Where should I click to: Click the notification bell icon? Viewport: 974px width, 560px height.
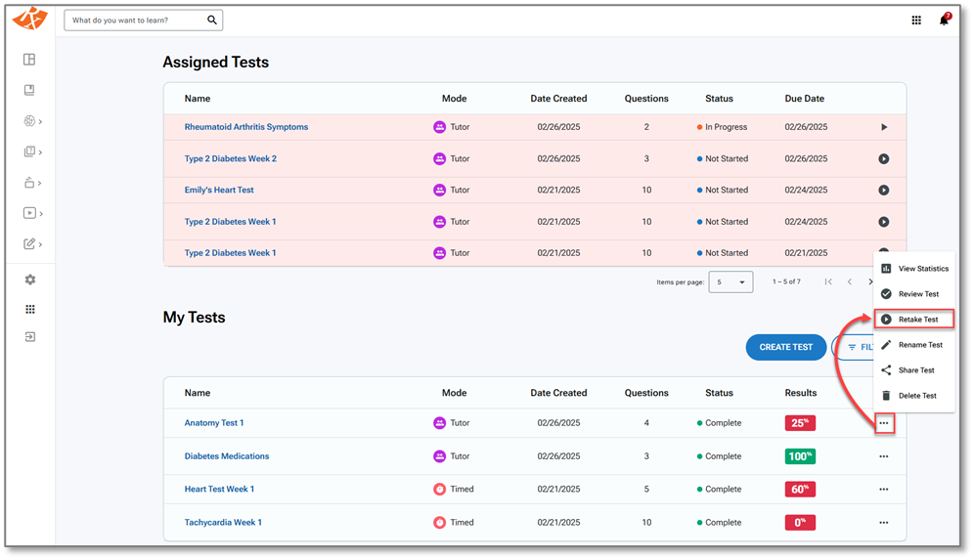(944, 21)
